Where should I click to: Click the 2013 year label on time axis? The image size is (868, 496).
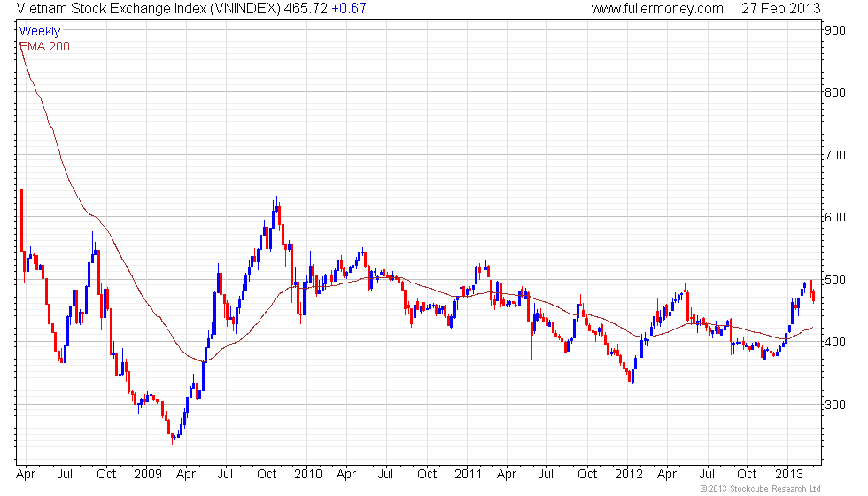pos(788,475)
